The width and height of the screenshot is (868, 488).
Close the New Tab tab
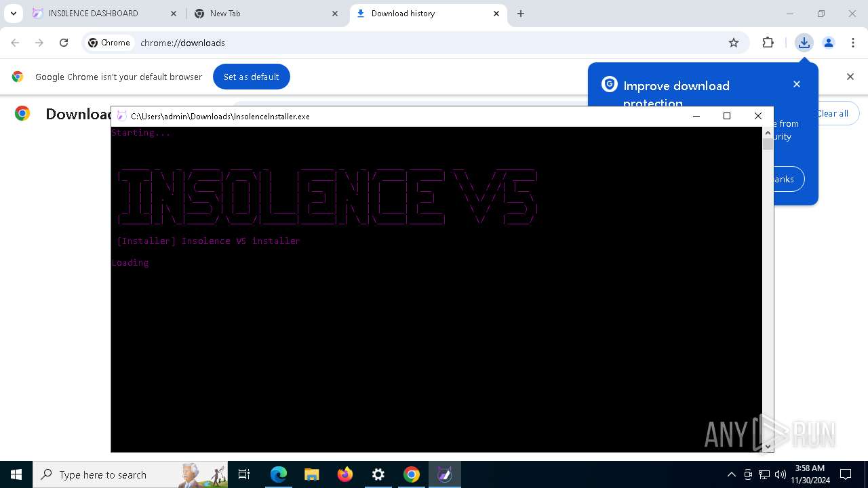(x=335, y=14)
